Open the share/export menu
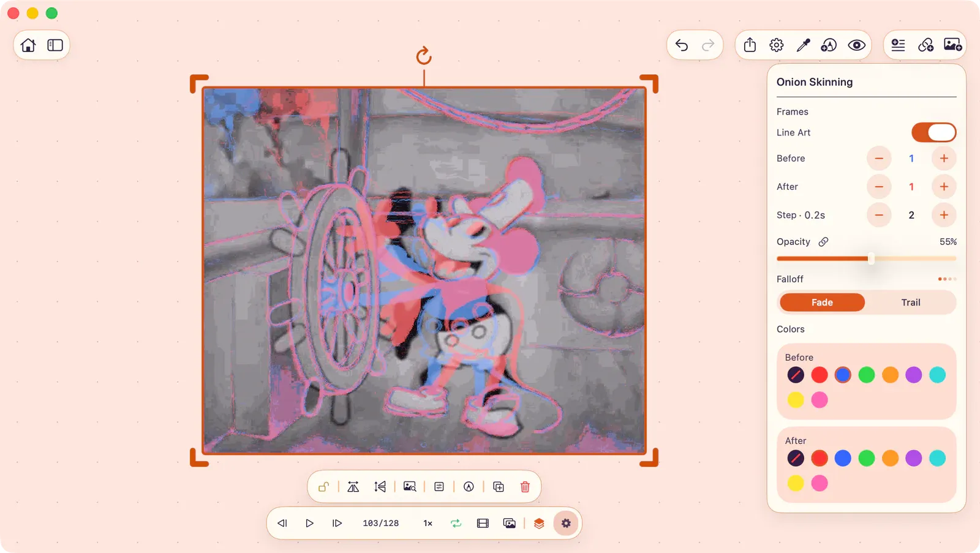980x553 pixels. tap(750, 45)
